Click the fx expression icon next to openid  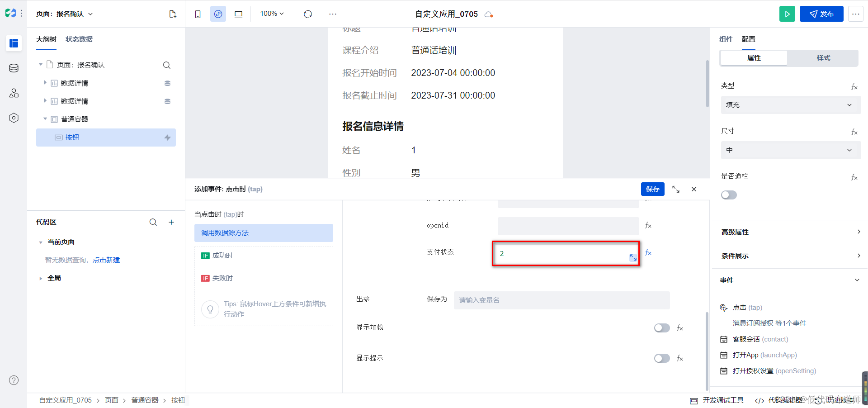(x=648, y=225)
